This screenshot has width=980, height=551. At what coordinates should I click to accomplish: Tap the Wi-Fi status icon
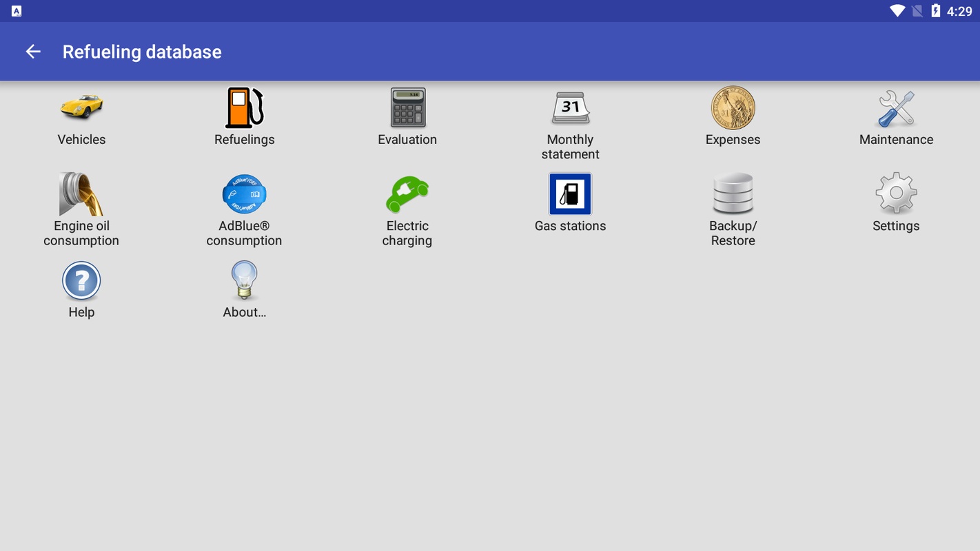click(897, 11)
